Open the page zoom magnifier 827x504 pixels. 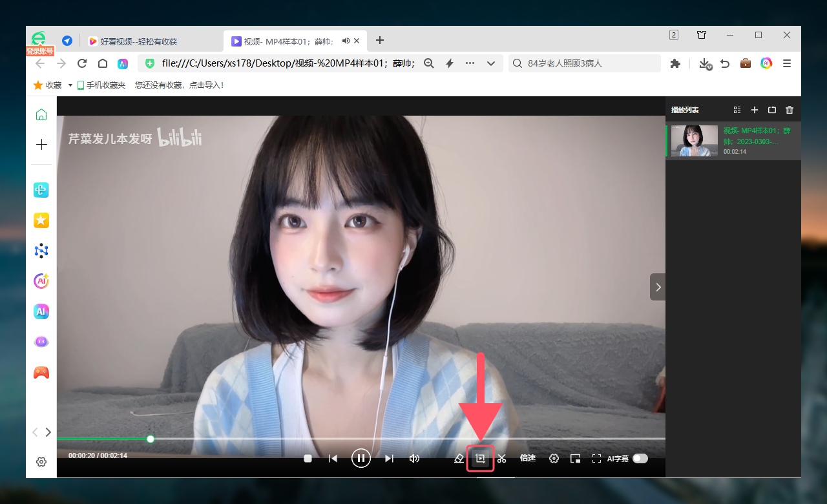[x=429, y=63]
